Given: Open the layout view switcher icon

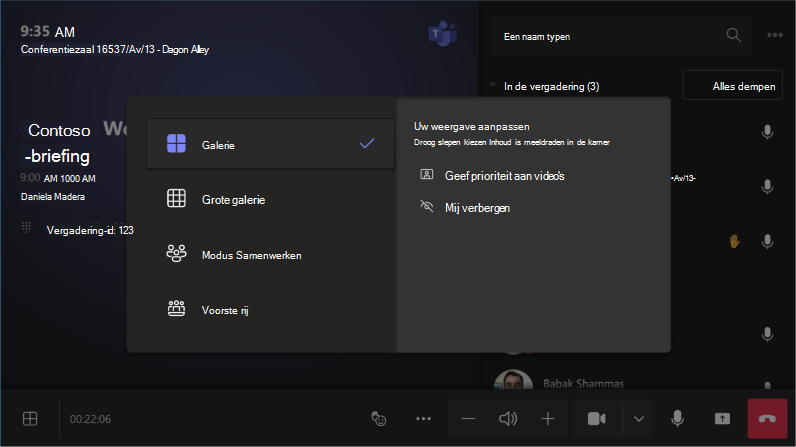Looking at the screenshot, I should [30, 419].
